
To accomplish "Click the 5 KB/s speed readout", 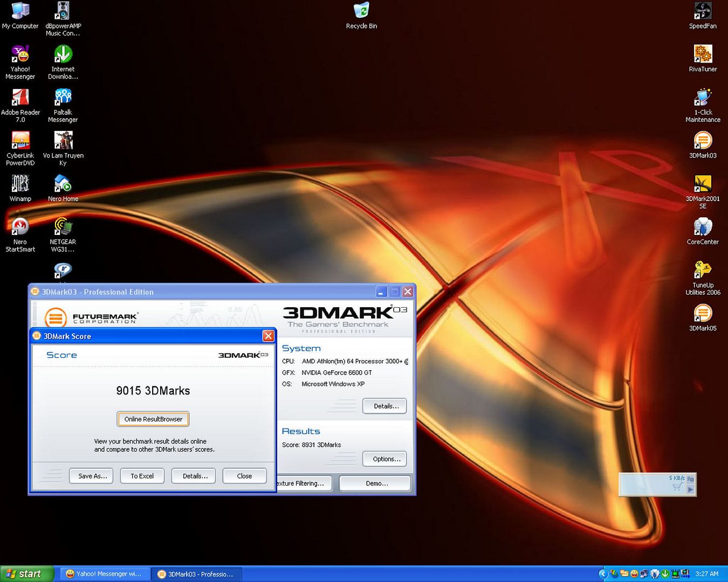I will (x=677, y=478).
